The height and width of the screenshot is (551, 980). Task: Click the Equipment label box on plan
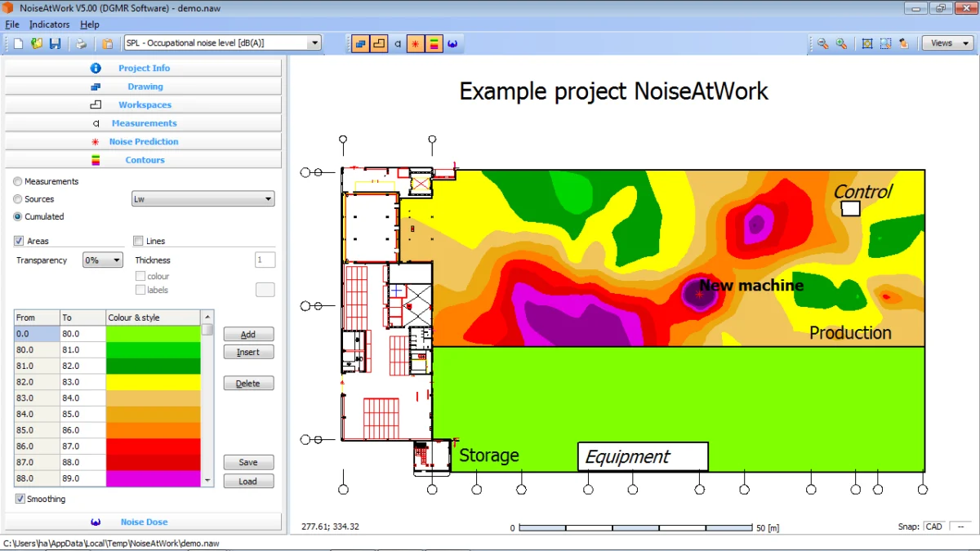click(x=643, y=457)
